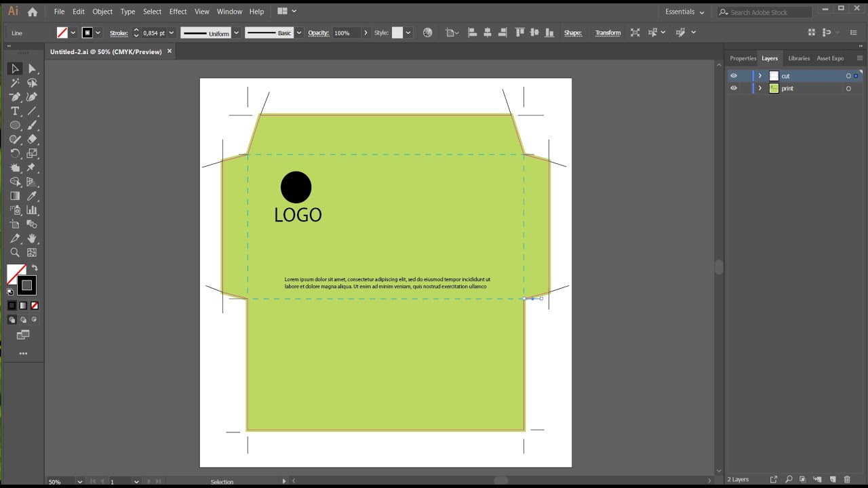Click Delete Selection trash icon in Layers
This screenshot has height=488, width=868.
847,479
